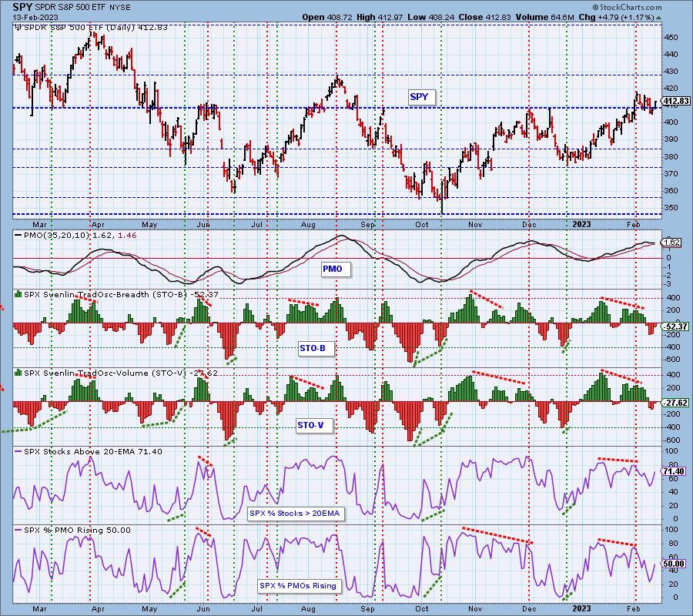Click the 50.00 PMO Rising value tag
Viewport: 693px width, 616px height.
tap(674, 564)
